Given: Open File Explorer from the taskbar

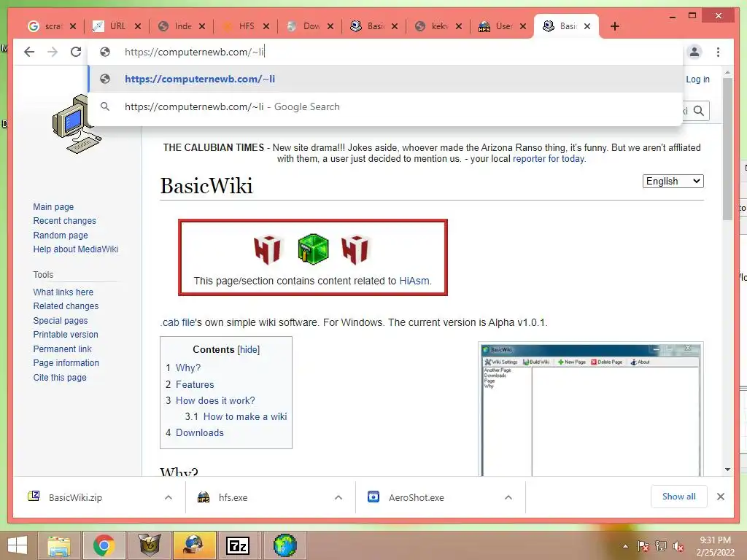Looking at the screenshot, I should tap(59, 545).
